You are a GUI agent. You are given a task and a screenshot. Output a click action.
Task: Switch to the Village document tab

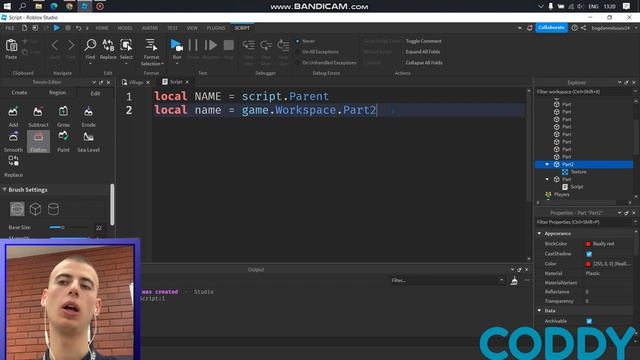[x=136, y=82]
